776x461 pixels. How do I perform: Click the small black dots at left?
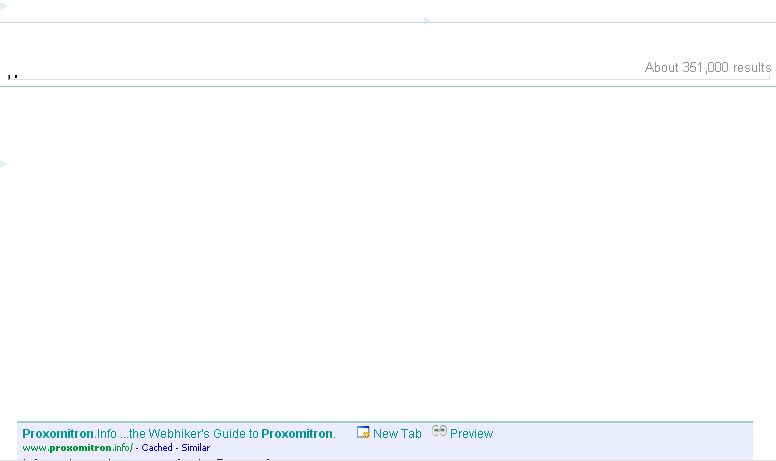(x=12, y=76)
